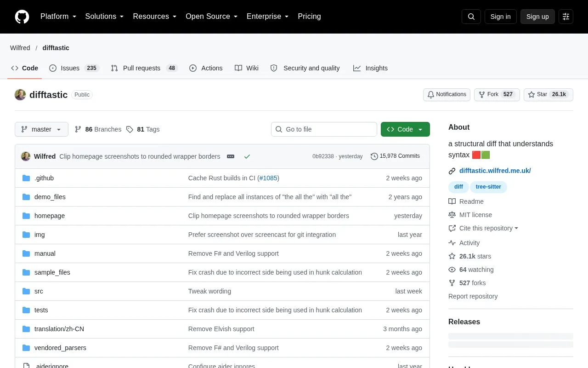Viewport: 588px width, 368px height.
Task: Open the Open Source menu
Action: point(212,17)
